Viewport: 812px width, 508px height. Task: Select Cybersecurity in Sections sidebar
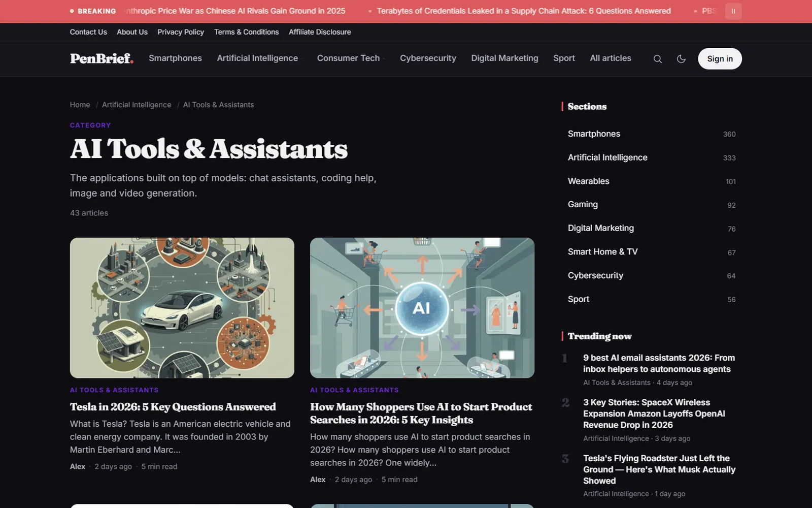click(652, 275)
